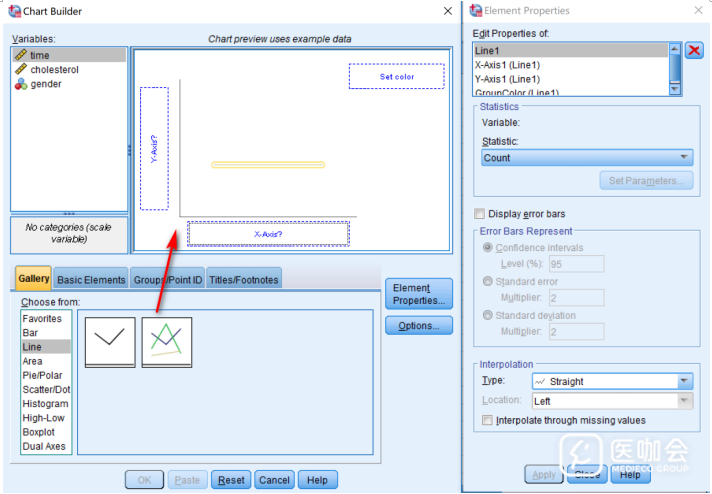The height and width of the screenshot is (494, 712).
Task: Expand the interpolation Type dropdown
Action: (611, 381)
